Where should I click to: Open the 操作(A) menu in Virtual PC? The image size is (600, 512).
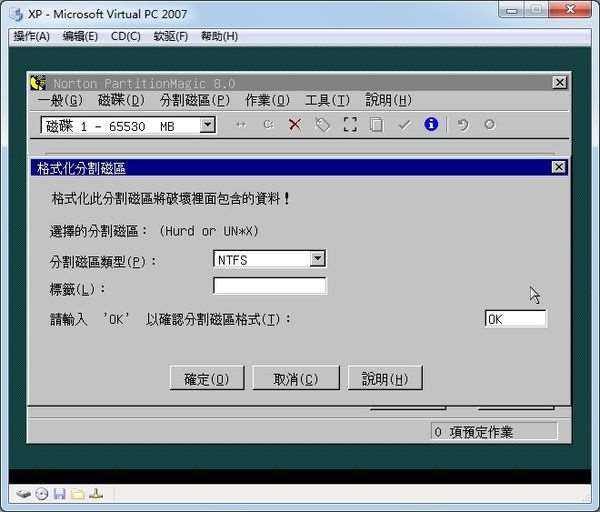(32, 36)
